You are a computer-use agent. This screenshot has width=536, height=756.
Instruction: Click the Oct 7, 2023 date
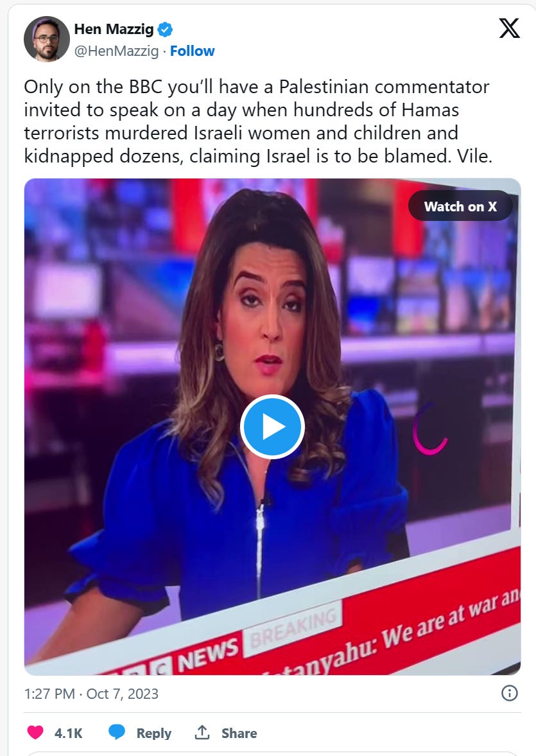coord(123,694)
